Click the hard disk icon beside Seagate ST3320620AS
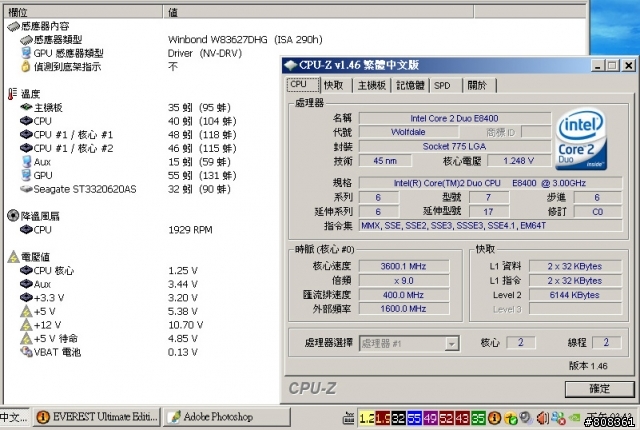The height and width of the screenshot is (430, 640). click(26, 189)
